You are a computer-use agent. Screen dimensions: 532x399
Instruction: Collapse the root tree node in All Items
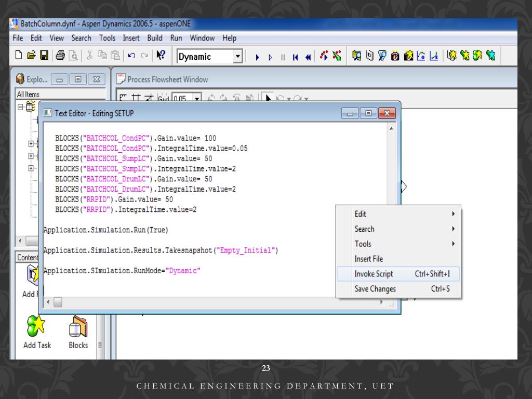click(x=20, y=107)
